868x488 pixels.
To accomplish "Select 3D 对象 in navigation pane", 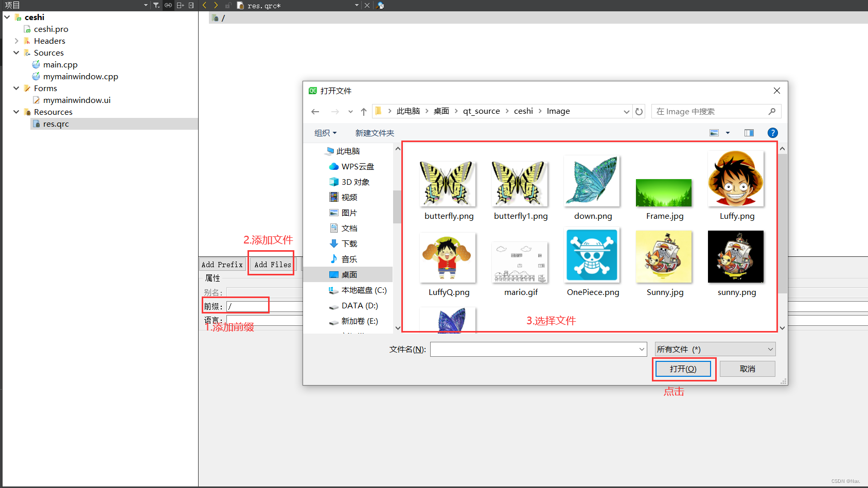I will point(349,182).
